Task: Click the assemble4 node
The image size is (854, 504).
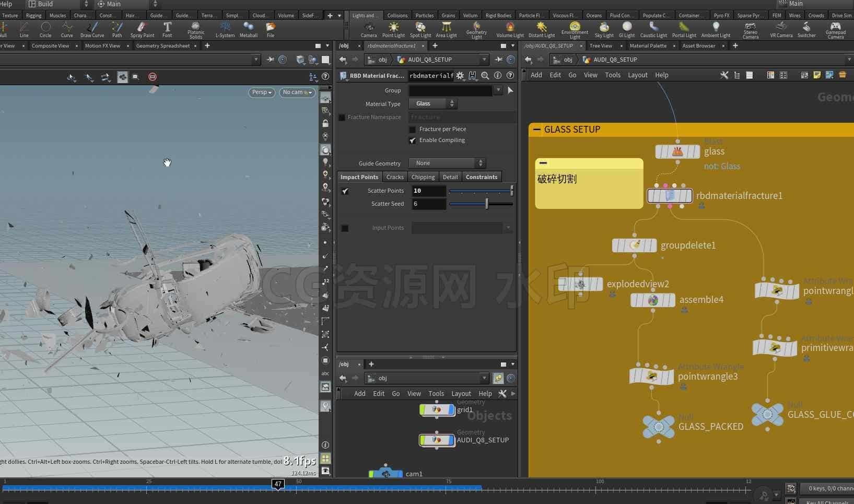Action: [x=652, y=300]
